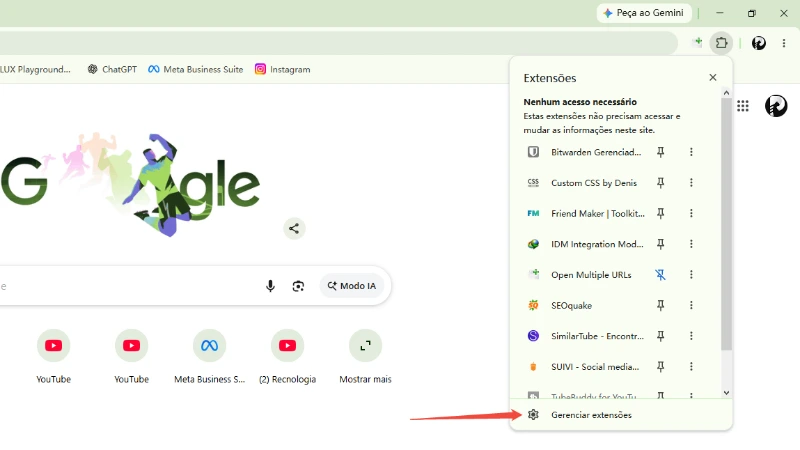Open more options for Friend Maker

[691, 213]
